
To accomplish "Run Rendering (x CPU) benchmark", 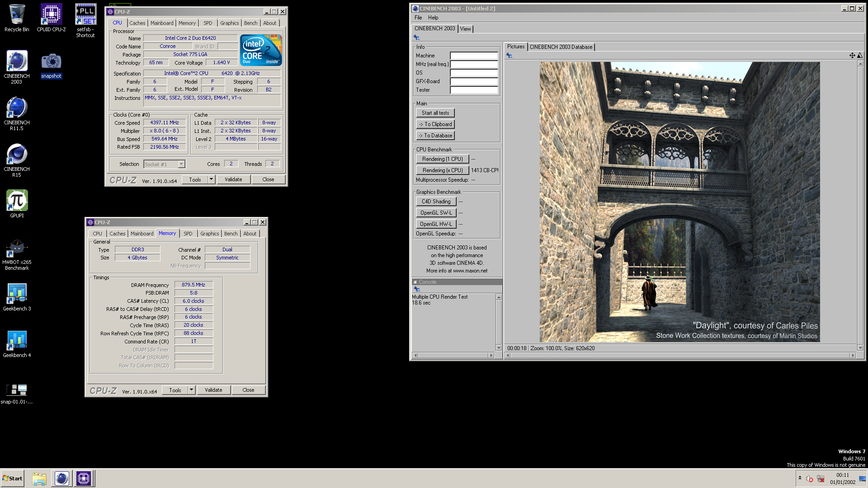I will coord(442,170).
